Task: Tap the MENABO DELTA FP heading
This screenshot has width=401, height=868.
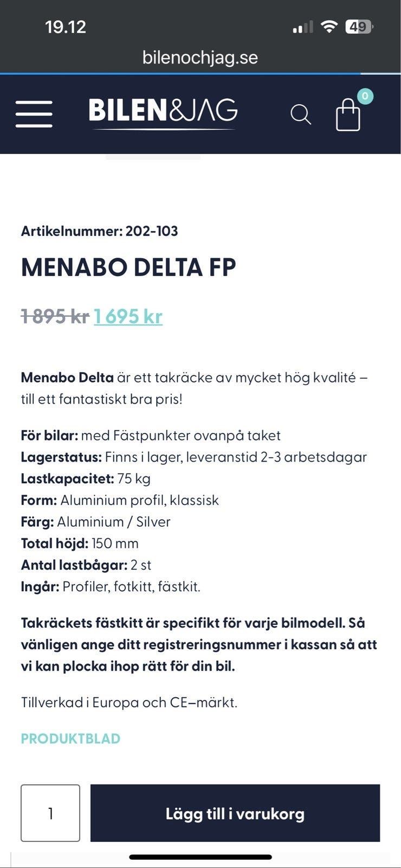Action: [x=128, y=267]
